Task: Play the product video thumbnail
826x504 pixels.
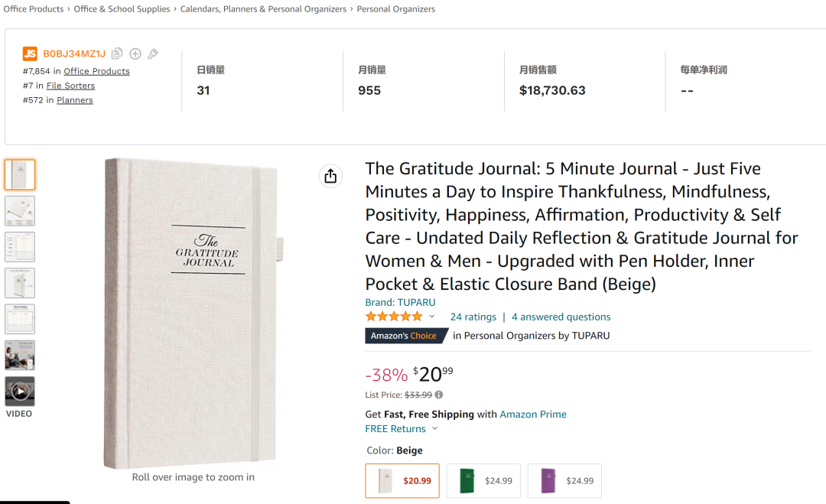Action: pyautogui.click(x=20, y=392)
